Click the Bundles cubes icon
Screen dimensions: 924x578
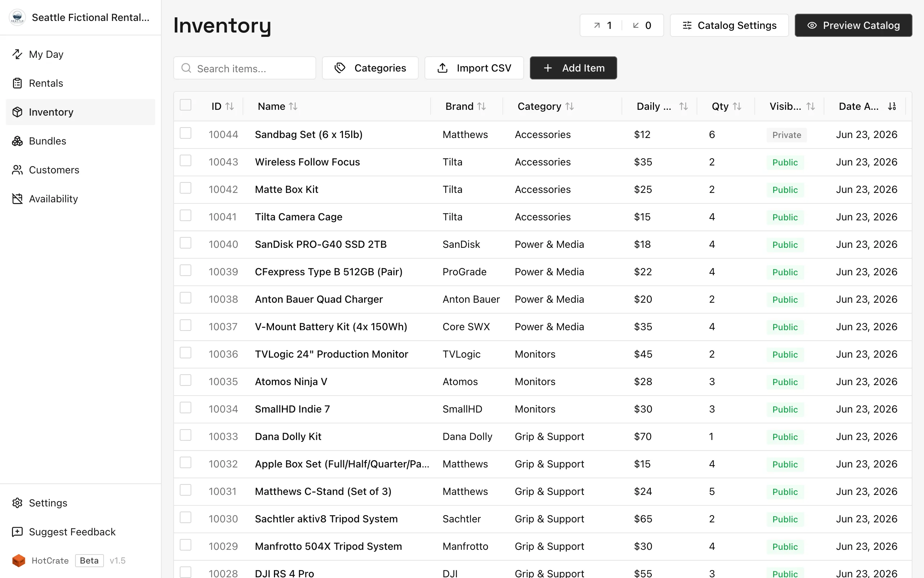[17, 141]
